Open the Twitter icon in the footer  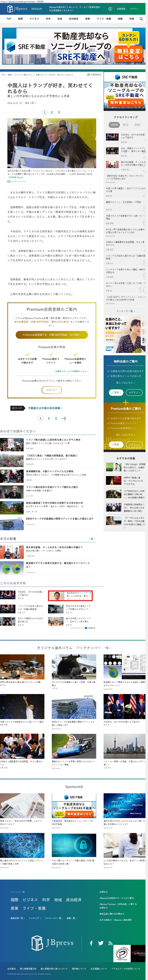pyautogui.click(x=101, y=943)
